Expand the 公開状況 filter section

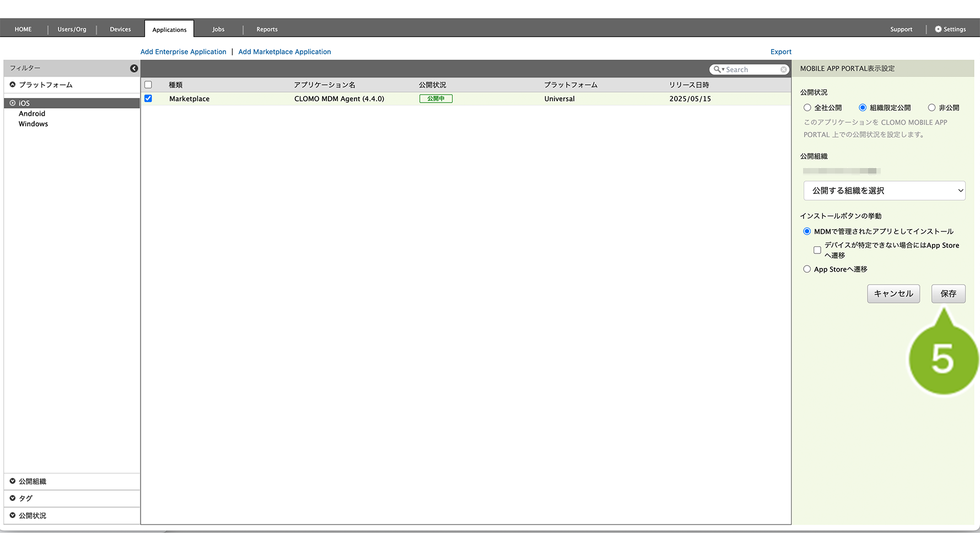point(33,516)
